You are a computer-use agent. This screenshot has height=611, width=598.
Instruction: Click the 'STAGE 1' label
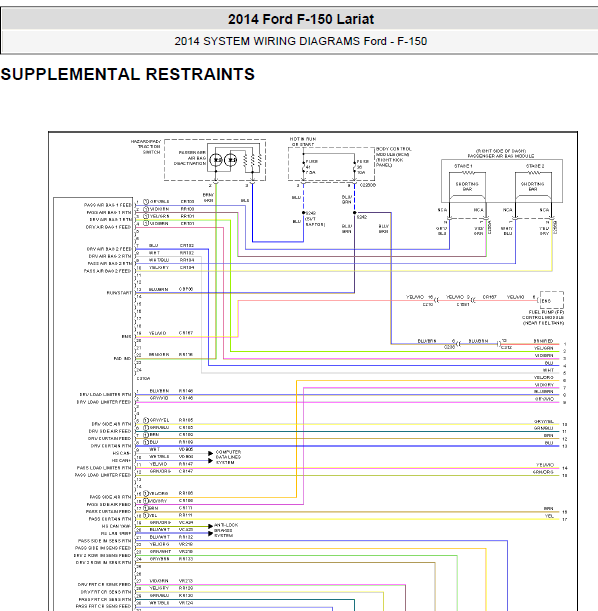pyautogui.click(x=463, y=166)
